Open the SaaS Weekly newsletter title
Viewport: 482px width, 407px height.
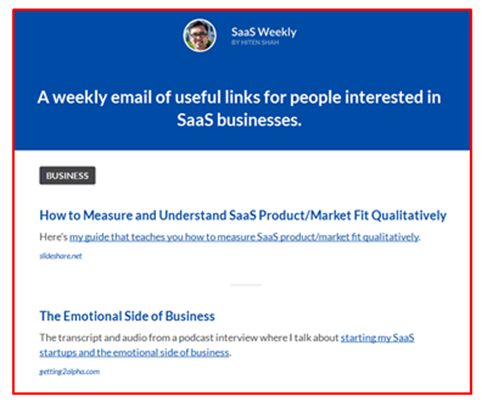[x=264, y=32]
